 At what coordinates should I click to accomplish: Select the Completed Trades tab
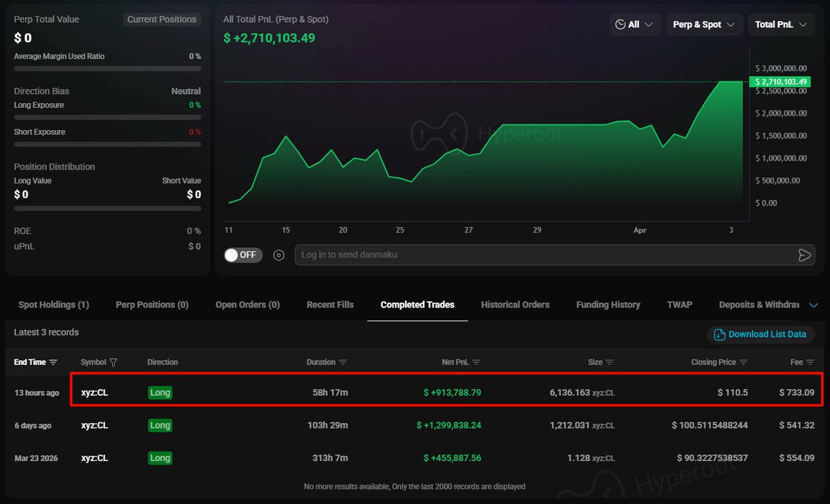[417, 305]
